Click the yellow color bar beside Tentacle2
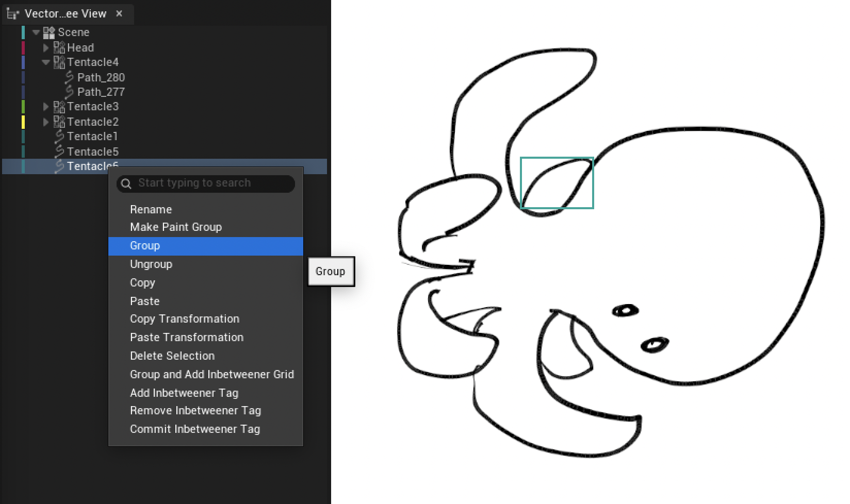Screen dimensions: 850x504 tap(23, 122)
